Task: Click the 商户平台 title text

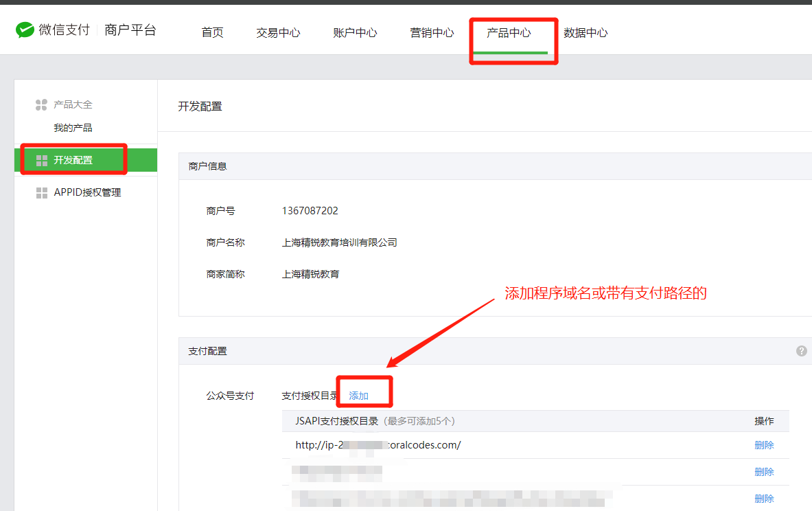Action: pos(130,30)
